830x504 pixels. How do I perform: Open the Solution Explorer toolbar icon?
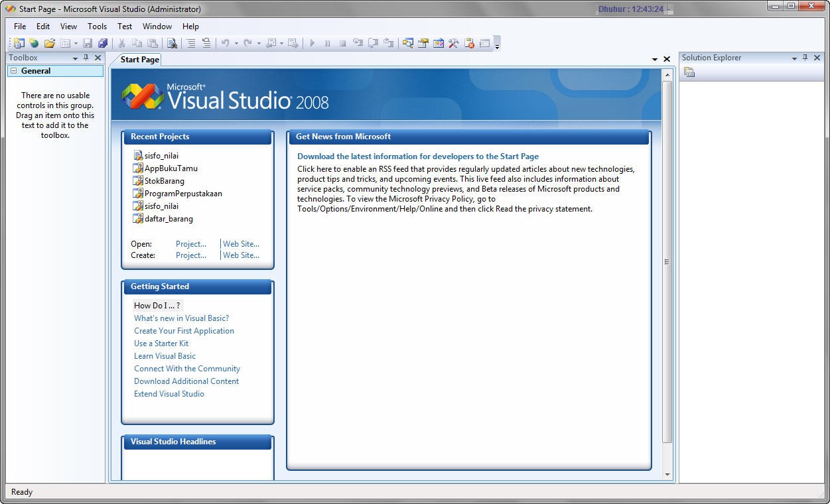(x=408, y=42)
